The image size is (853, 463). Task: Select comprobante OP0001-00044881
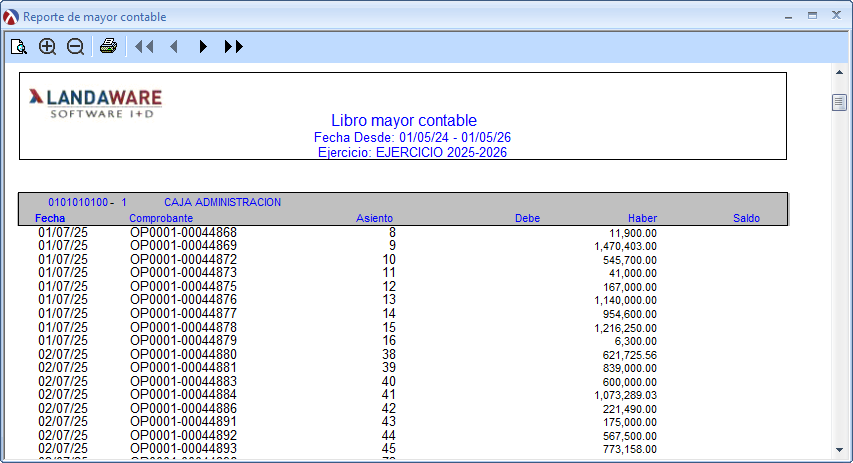coord(183,368)
